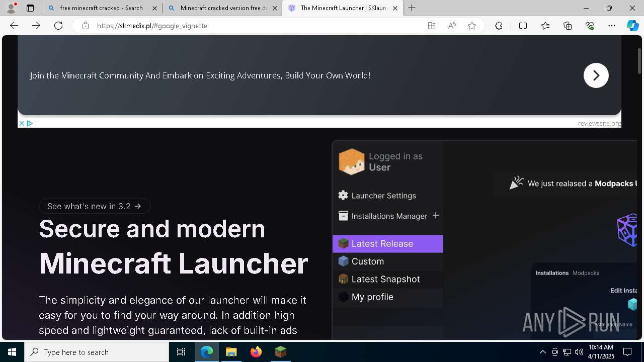Screen dimensions: 644x362
Task: Select the Latest Release installation
Action: pyautogui.click(x=387, y=244)
